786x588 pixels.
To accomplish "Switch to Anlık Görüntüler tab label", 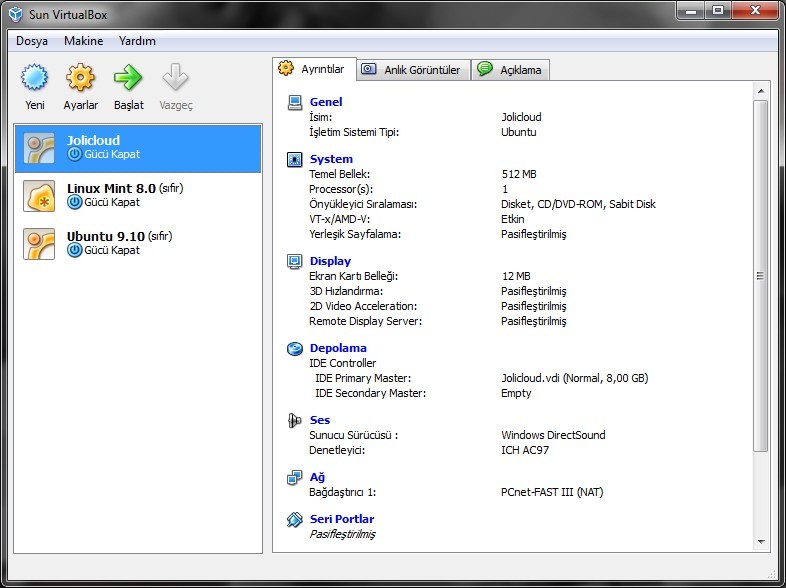I will click(x=422, y=70).
